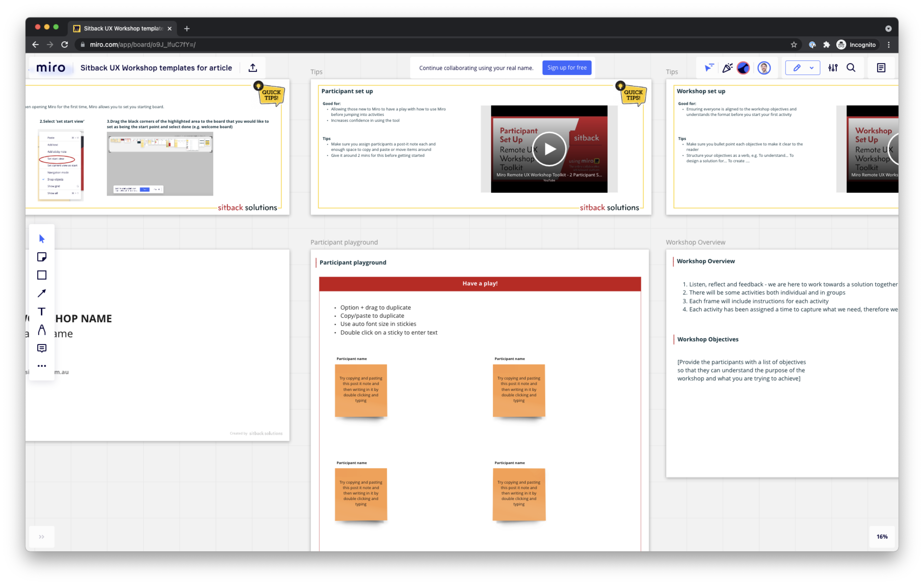Screen dimensions: 924x585
Task: Open the tab search dropdown arrow
Action: pyautogui.click(x=888, y=28)
